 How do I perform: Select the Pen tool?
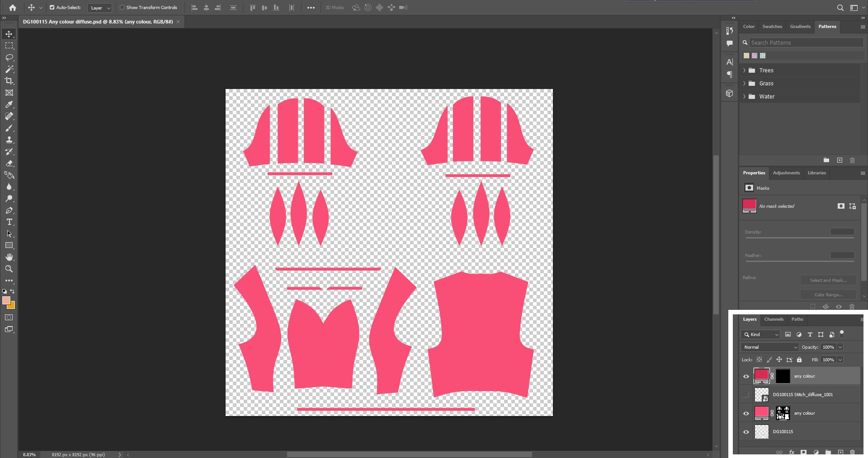[9, 210]
